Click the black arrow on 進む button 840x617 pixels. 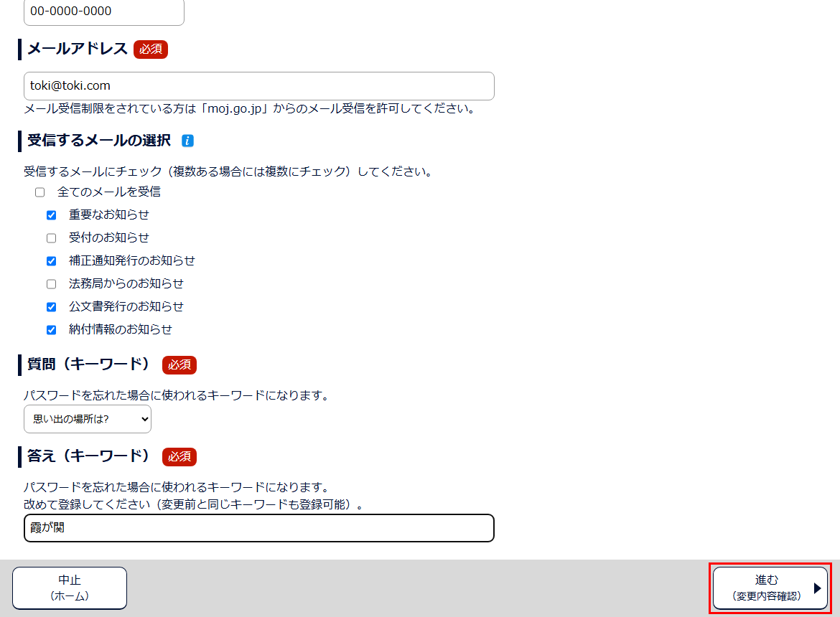[817, 588]
